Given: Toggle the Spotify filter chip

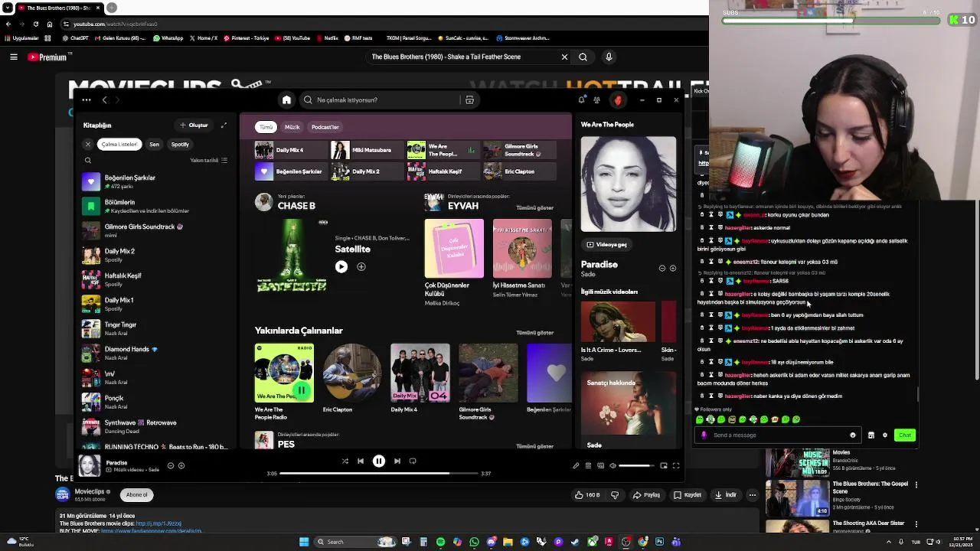Looking at the screenshot, I should [180, 145].
